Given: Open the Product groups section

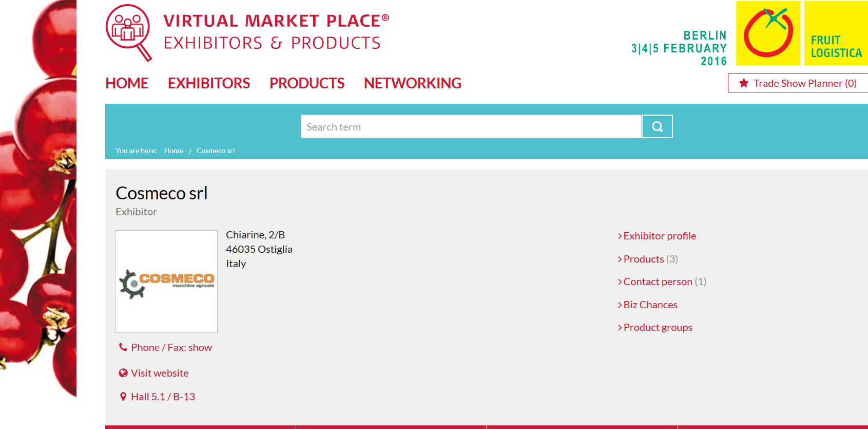Looking at the screenshot, I should [658, 327].
